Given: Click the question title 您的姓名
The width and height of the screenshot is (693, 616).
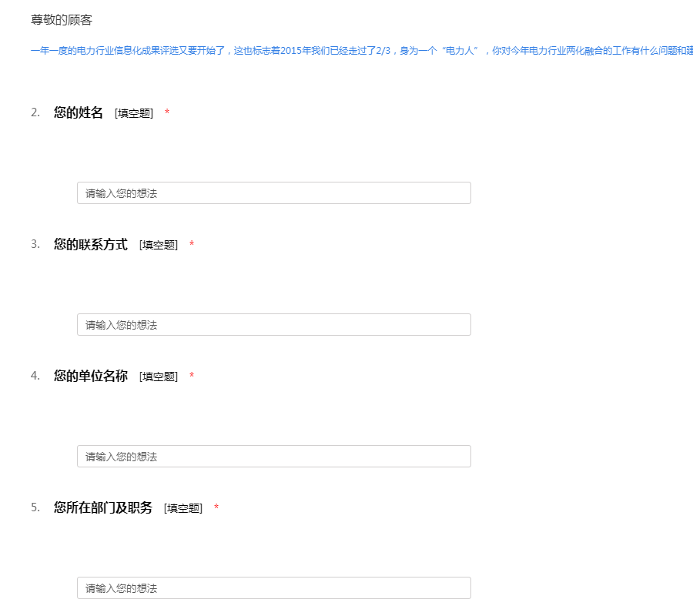Looking at the screenshot, I should point(79,113).
